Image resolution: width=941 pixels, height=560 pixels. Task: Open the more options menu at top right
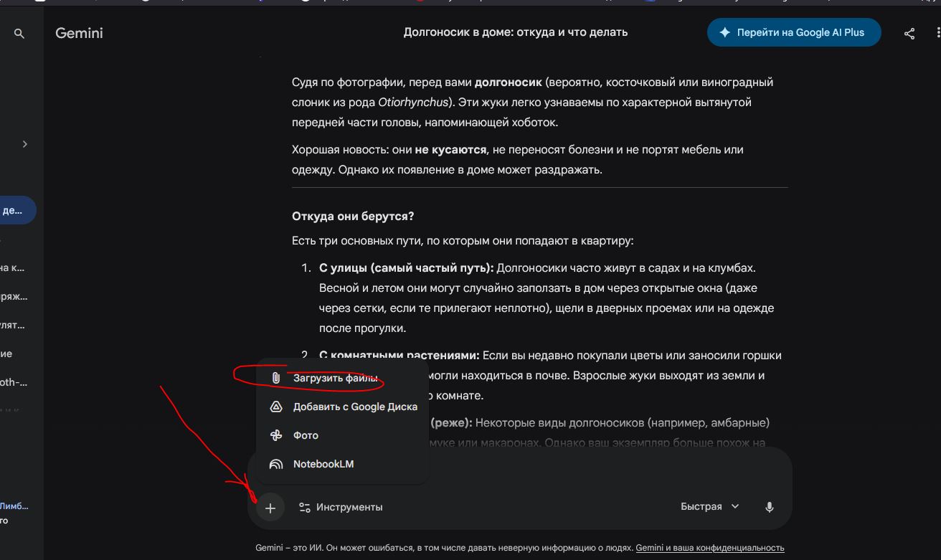pos(937,33)
